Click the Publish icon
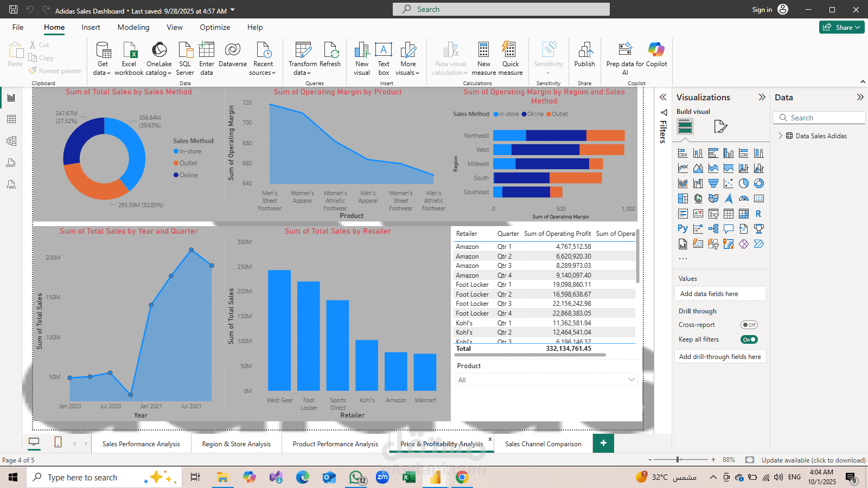 coord(584,51)
